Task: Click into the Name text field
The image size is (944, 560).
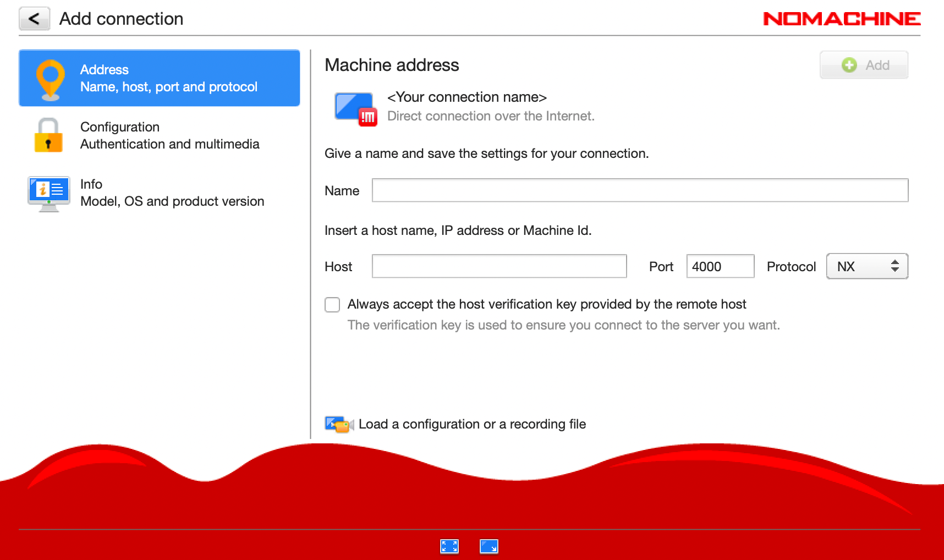Action: [639, 190]
